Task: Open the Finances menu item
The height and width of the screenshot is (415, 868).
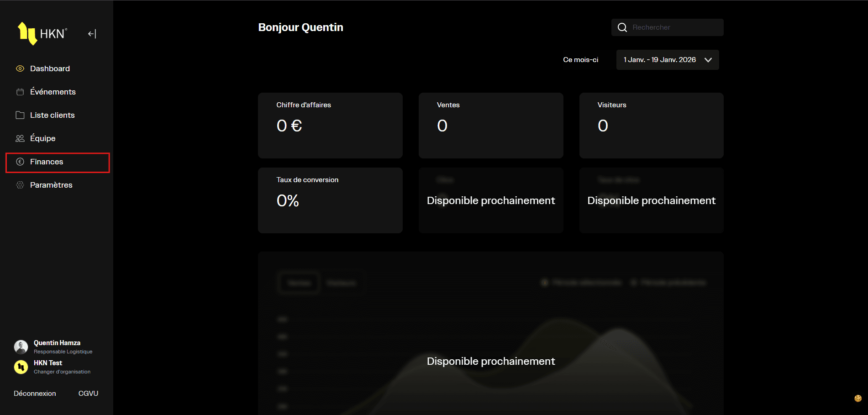Action: pos(47,162)
